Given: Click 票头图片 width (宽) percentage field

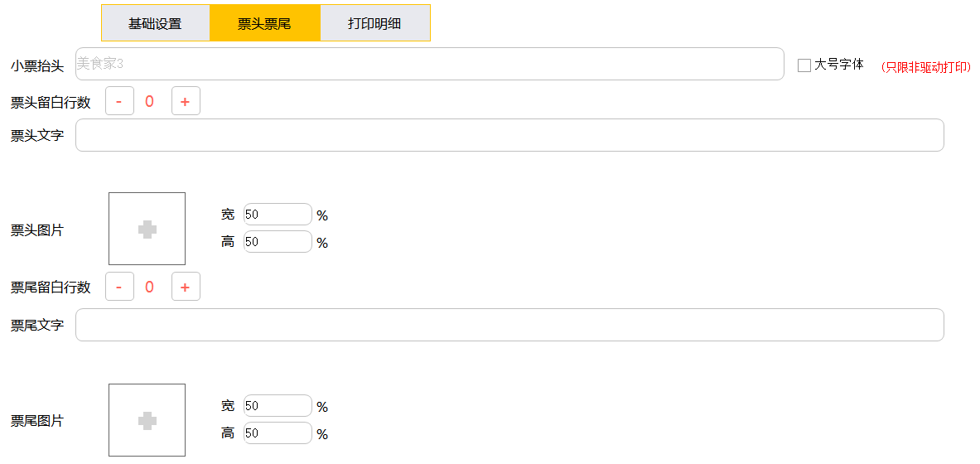Looking at the screenshot, I should coord(278,215).
